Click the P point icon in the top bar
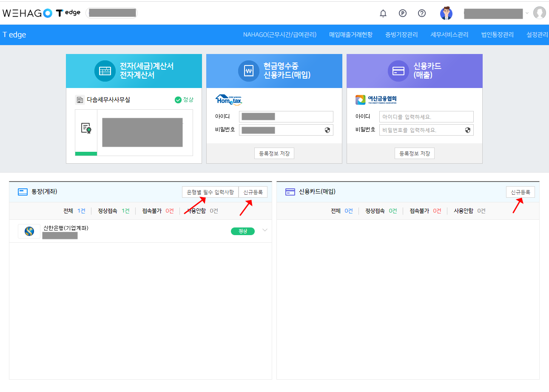This screenshot has height=392, width=549. pos(402,13)
